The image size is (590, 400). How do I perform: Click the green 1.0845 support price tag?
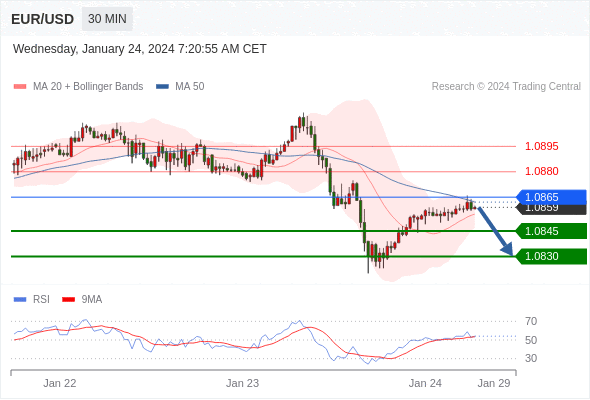pyautogui.click(x=551, y=231)
